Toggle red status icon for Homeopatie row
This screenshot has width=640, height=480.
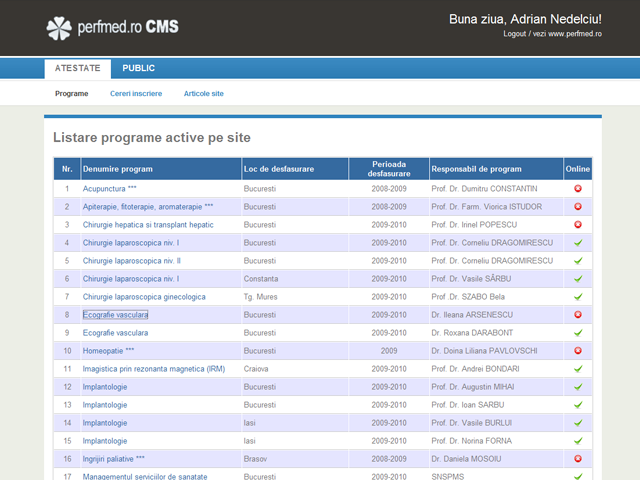[x=577, y=351]
